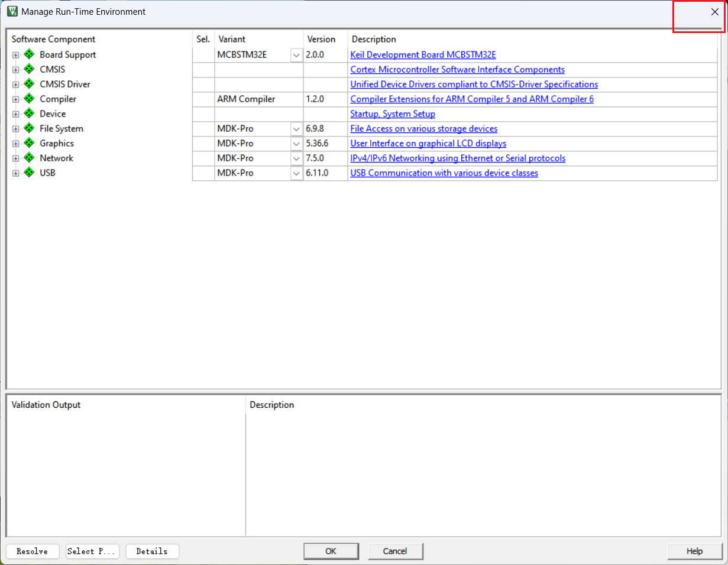The width and height of the screenshot is (728, 565).
Task: Open USB Communication with various device classes link
Action: [x=444, y=173]
